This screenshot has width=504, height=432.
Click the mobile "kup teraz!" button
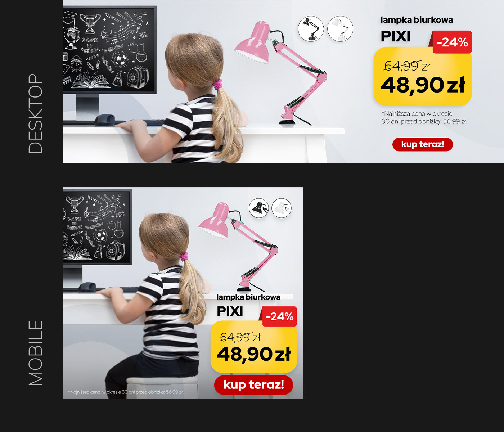[x=254, y=385]
